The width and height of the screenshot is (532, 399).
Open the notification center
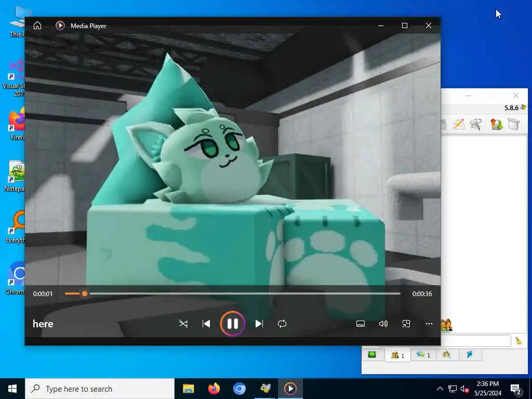516,389
